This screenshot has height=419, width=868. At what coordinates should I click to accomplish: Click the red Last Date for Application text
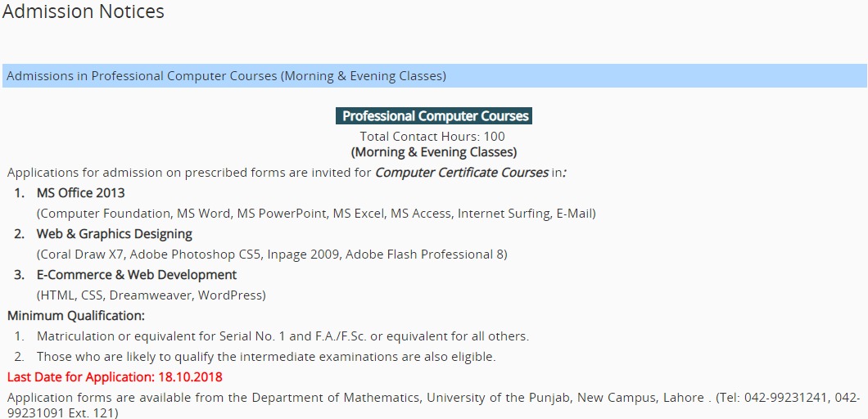pyautogui.click(x=115, y=377)
